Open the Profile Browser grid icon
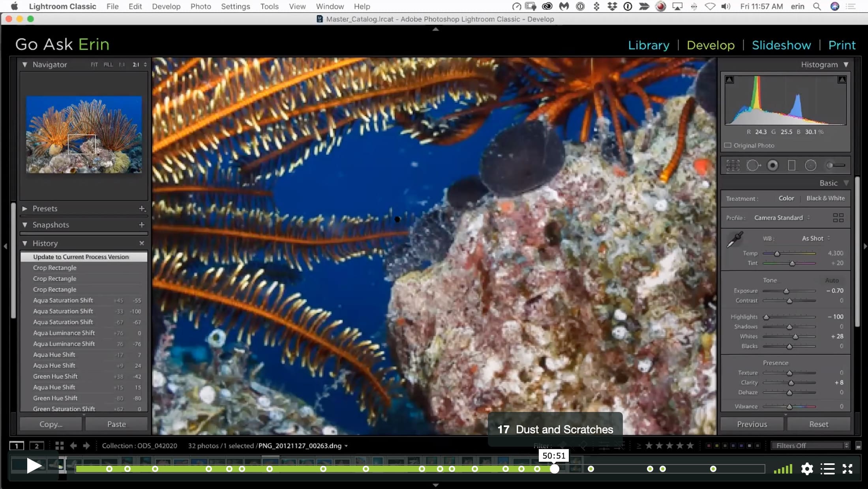This screenshot has height=489, width=868. [x=838, y=218]
